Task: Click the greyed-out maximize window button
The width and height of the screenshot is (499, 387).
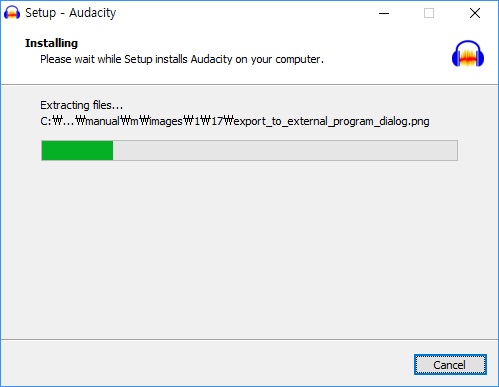Action: 429,13
